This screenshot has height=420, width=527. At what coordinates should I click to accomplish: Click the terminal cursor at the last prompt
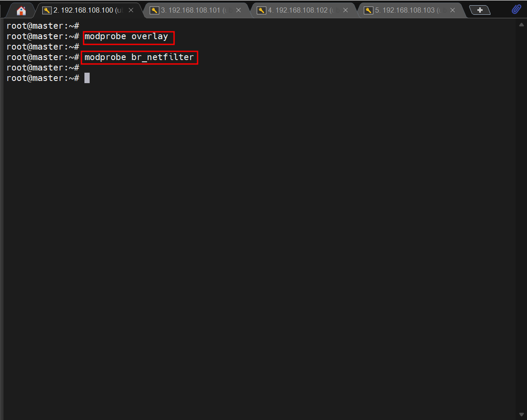coord(87,78)
